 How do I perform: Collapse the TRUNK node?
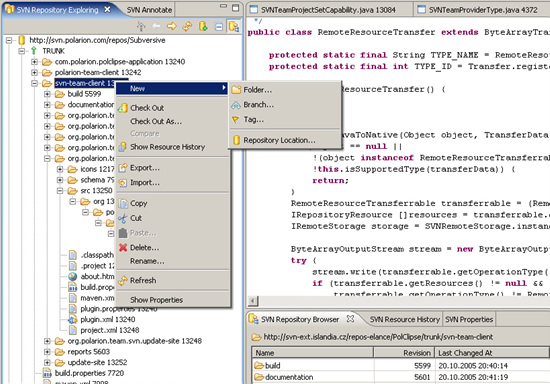(22, 51)
